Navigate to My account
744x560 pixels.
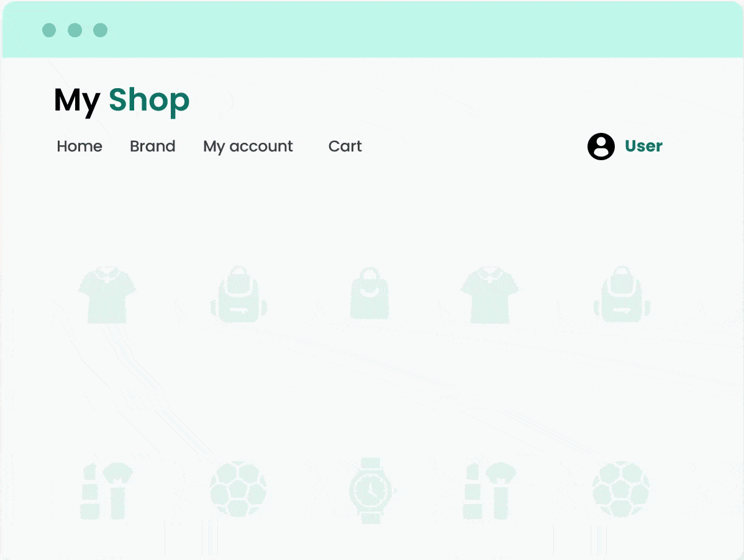tap(248, 147)
